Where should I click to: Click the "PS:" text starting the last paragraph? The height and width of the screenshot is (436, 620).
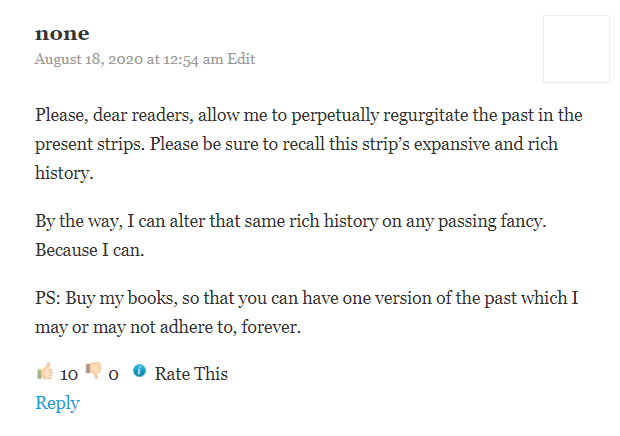pyautogui.click(x=48, y=296)
